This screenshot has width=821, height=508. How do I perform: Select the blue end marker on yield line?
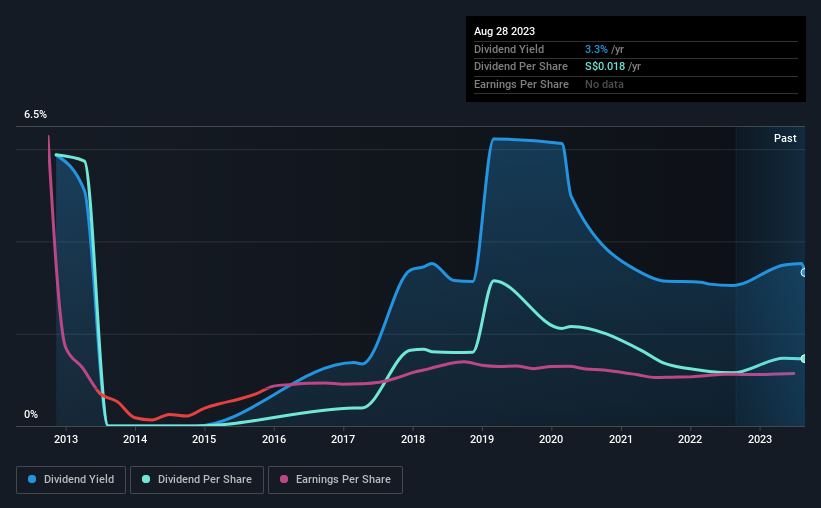tap(804, 273)
